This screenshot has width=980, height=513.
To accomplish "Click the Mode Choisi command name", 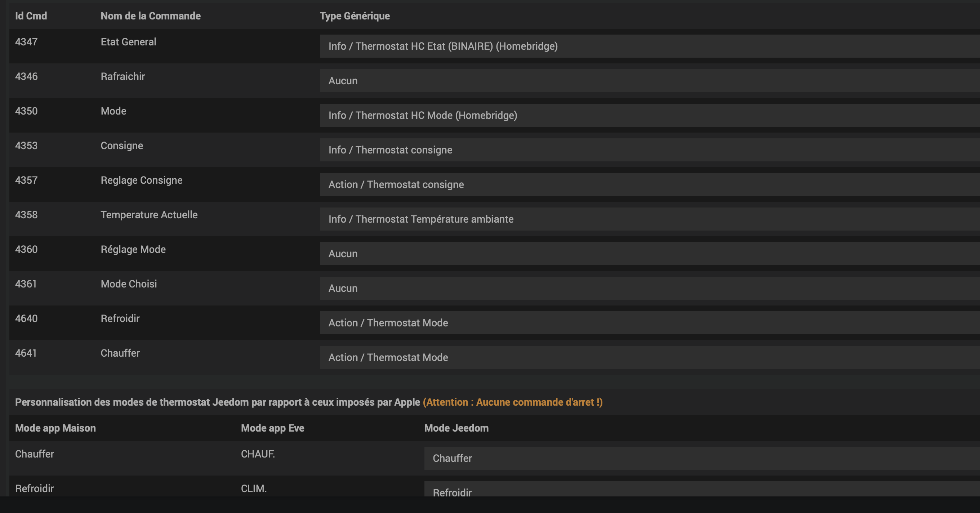I will [129, 284].
